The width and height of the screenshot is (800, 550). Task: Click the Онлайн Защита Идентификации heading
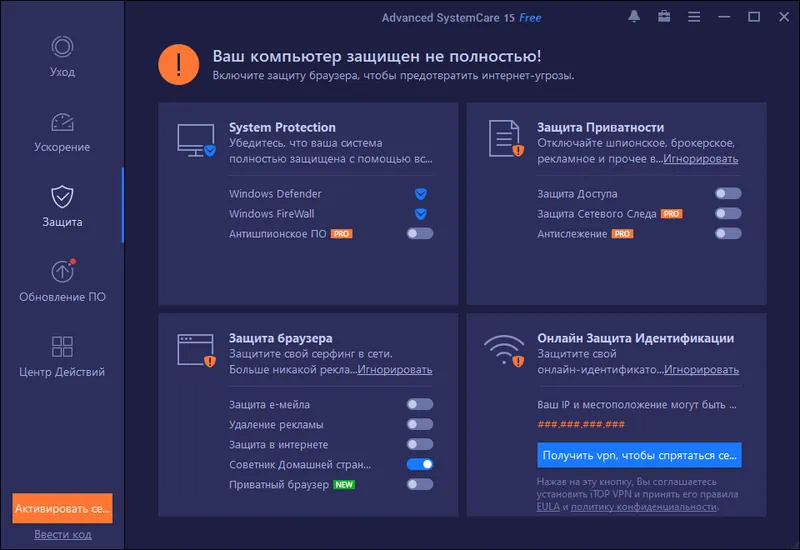point(636,338)
